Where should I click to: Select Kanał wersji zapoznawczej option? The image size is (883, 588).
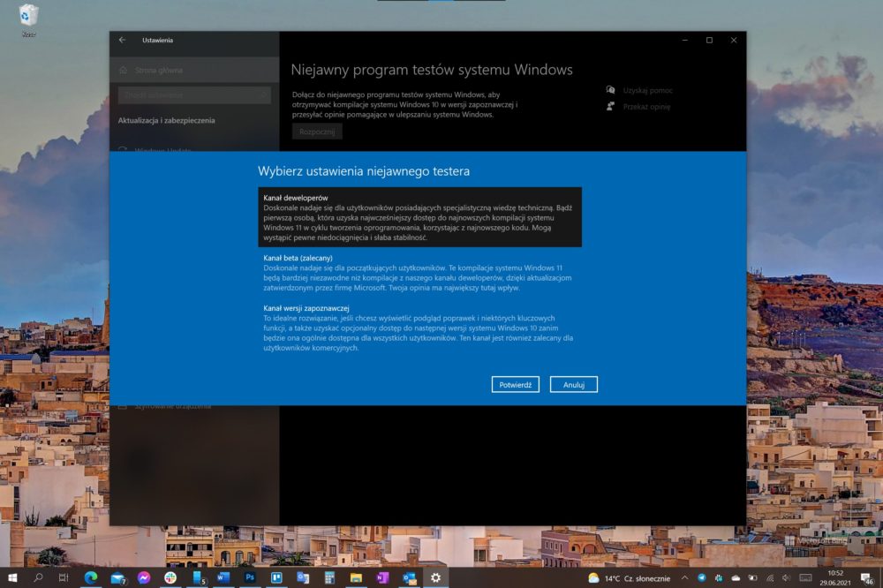tap(419, 328)
